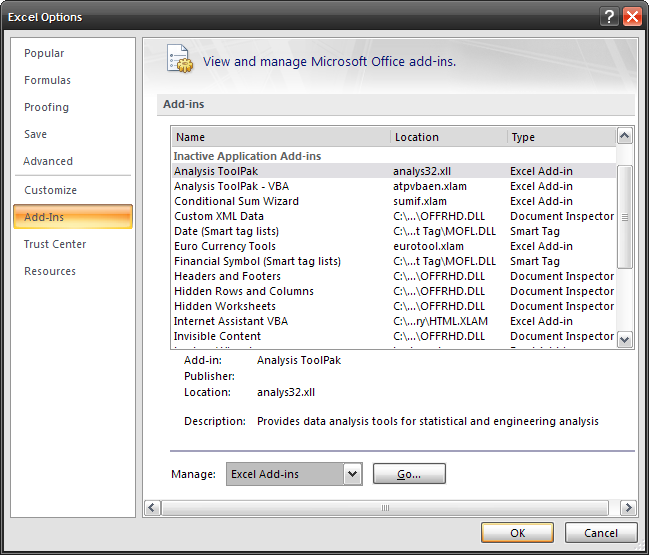Click the horizontal scrollbar thumb
649x555 pixels.
(385, 508)
